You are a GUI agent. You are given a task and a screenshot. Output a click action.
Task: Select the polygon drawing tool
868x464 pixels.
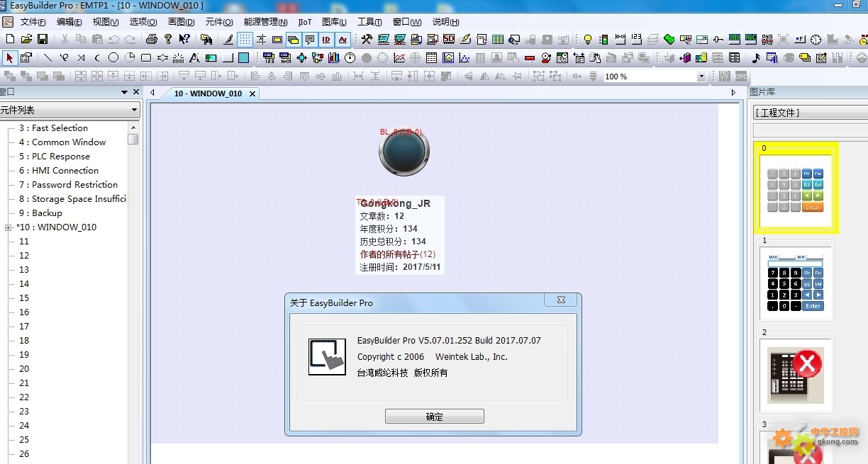click(x=162, y=58)
